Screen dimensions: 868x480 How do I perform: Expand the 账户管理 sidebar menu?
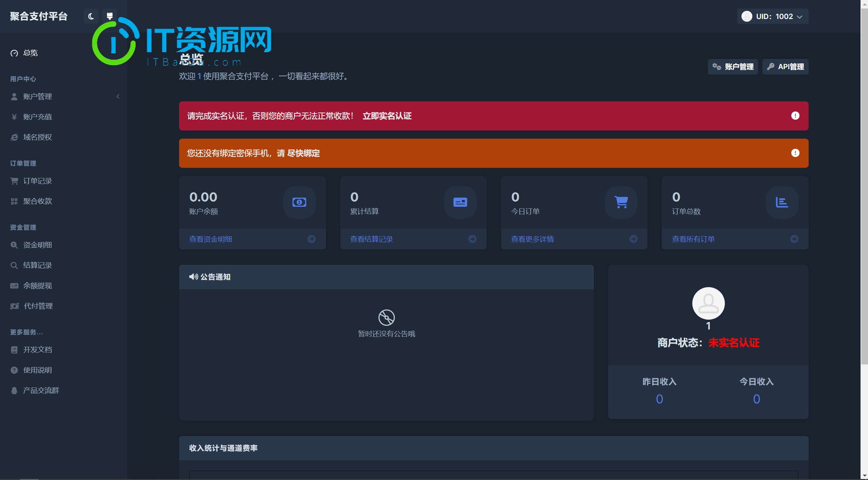pyautogui.click(x=63, y=97)
